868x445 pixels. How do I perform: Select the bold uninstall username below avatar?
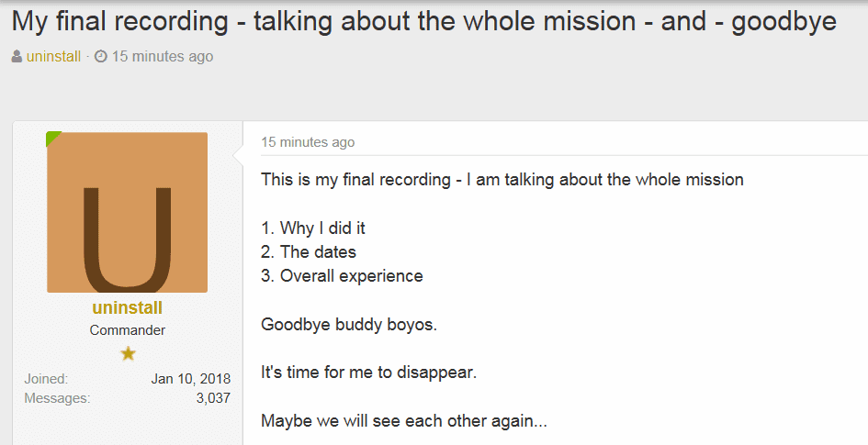click(128, 307)
